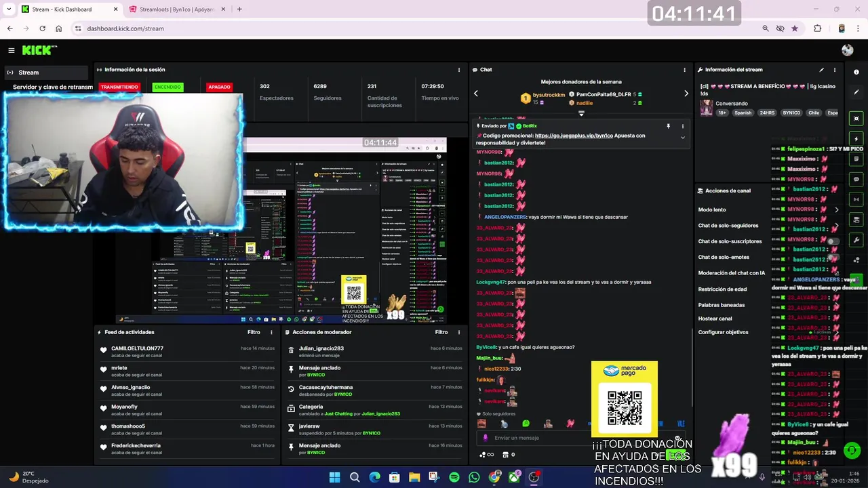
Task: Show next top donors panel
Action: (686, 94)
